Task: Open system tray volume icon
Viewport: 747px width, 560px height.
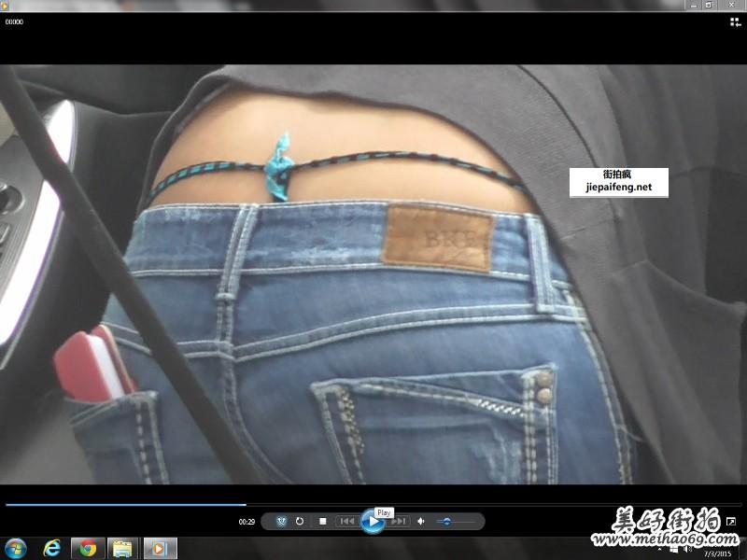Action: (x=687, y=549)
